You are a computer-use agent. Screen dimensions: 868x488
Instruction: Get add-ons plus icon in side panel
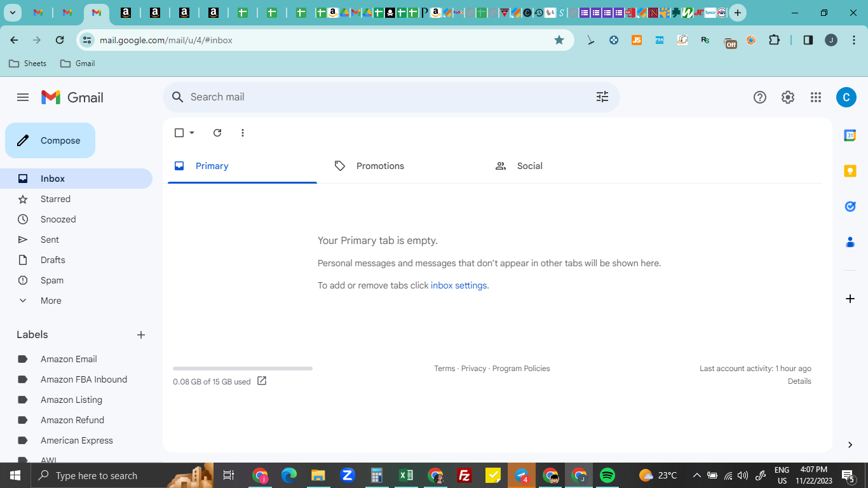pyautogui.click(x=850, y=299)
